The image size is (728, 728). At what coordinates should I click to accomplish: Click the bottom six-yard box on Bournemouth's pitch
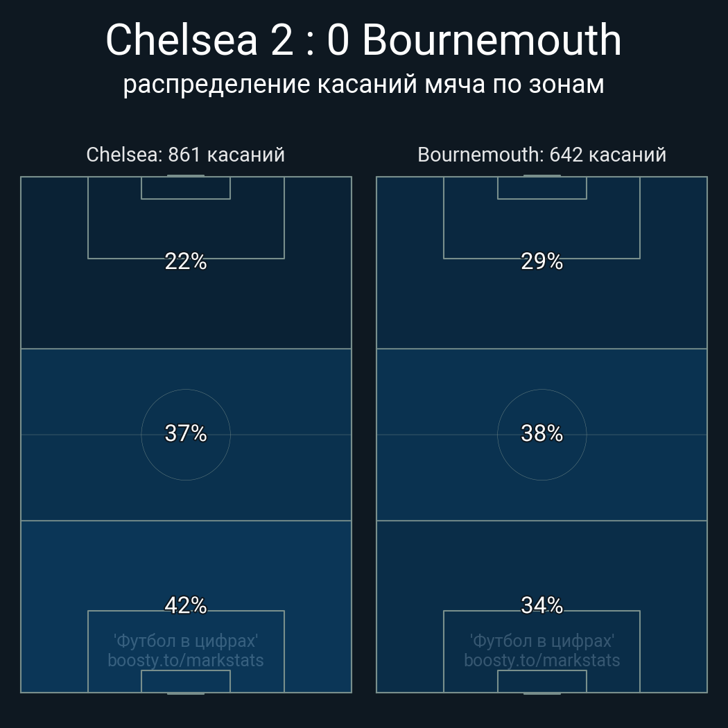click(x=541, y=682)
